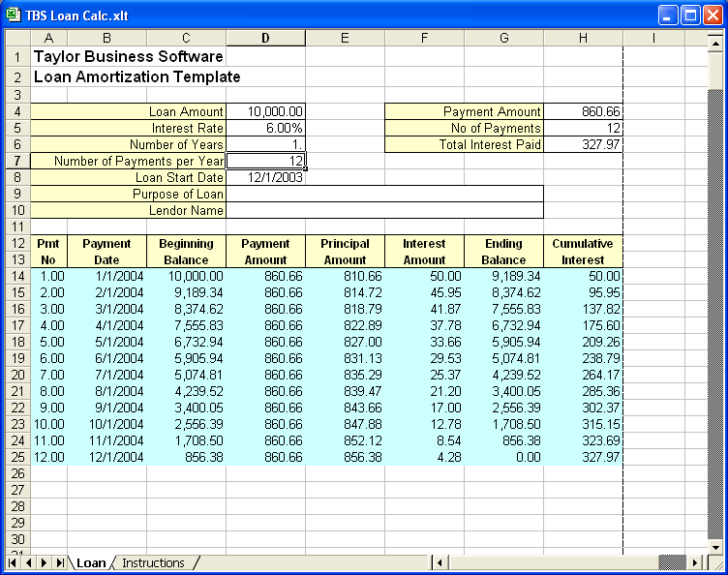The image size is (728, 575).
Task: Jump to last sheet with navigation arrow
Action: (60, 562)
